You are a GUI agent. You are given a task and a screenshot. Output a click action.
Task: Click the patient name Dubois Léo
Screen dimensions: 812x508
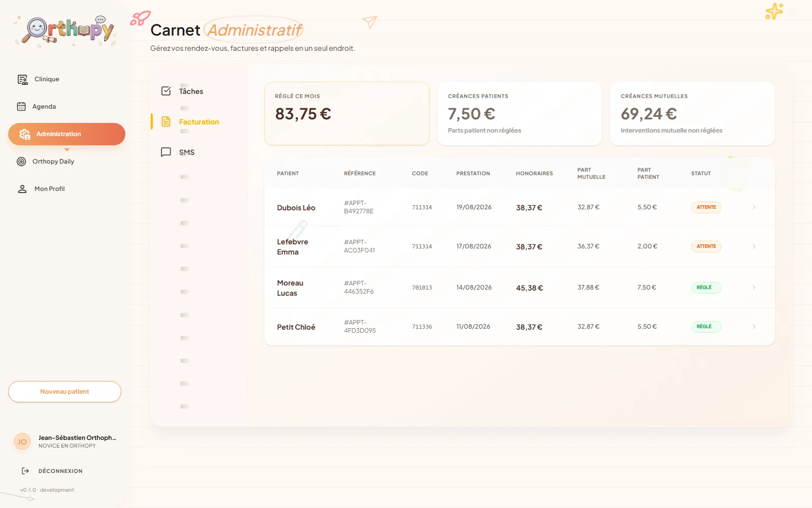(296, 208)
